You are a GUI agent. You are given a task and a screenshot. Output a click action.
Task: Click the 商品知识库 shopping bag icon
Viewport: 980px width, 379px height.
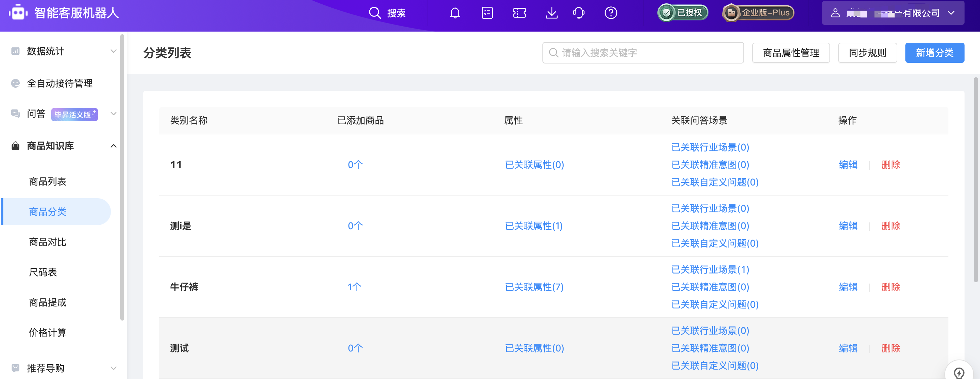click(x=15, y=146)
